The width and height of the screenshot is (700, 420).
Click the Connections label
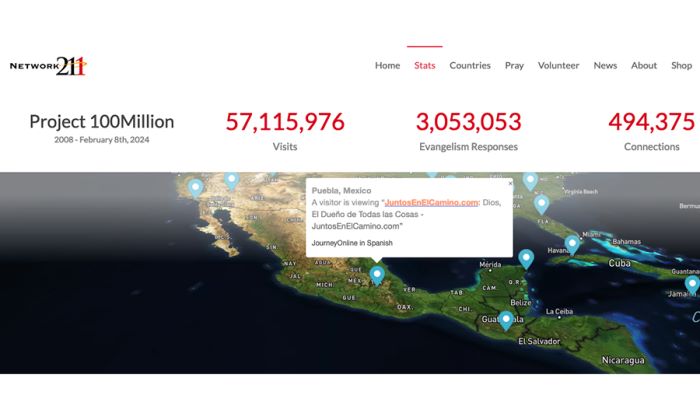(x=651, y=147)
